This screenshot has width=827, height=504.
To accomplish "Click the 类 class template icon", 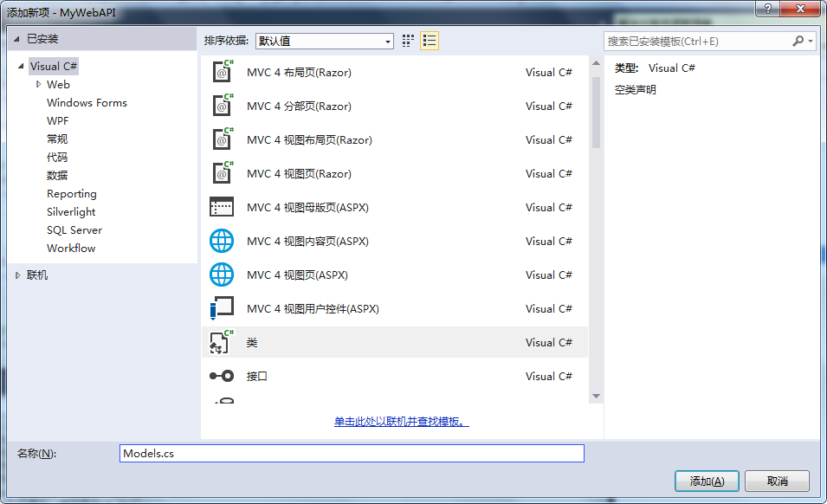I will 222,342.
